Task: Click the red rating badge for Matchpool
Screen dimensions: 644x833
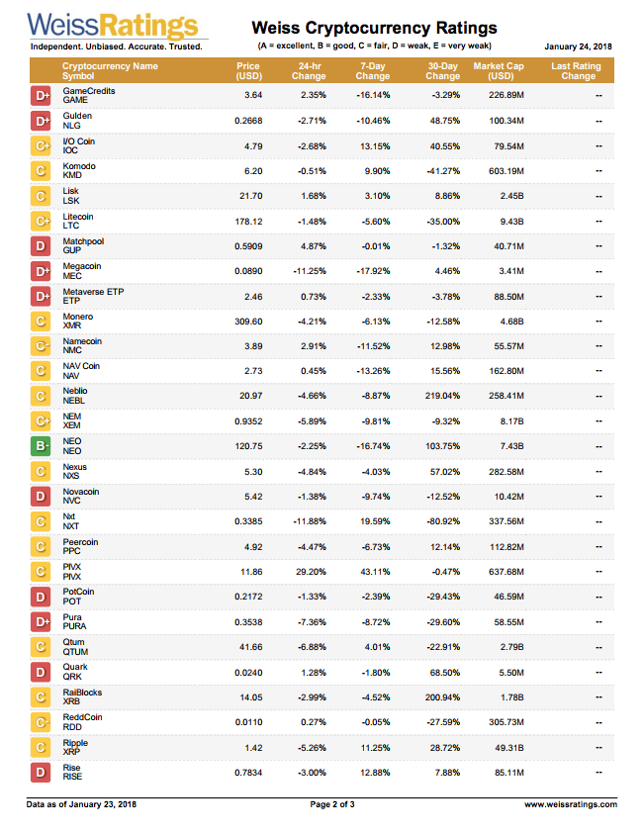Action: pos(42,245)
